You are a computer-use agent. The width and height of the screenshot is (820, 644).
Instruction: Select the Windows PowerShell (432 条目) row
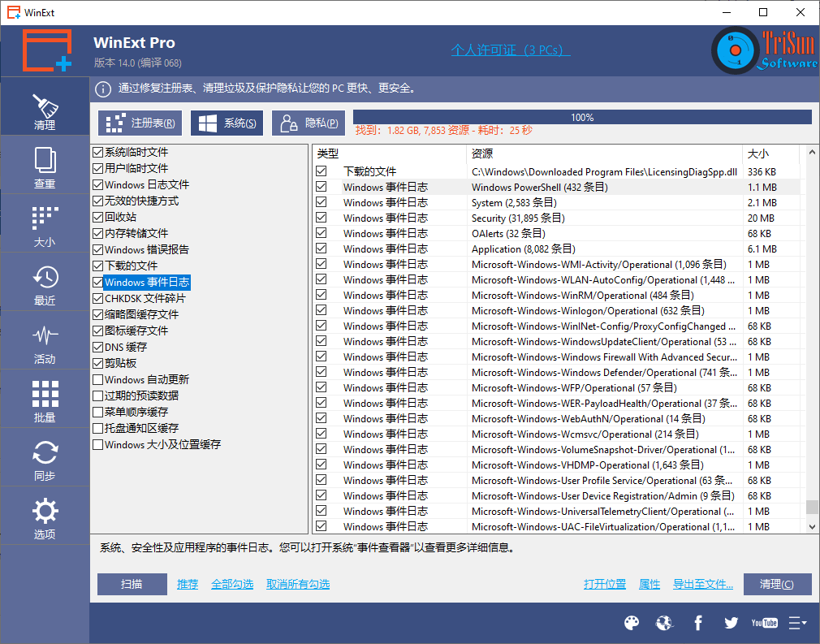[557, 187]
